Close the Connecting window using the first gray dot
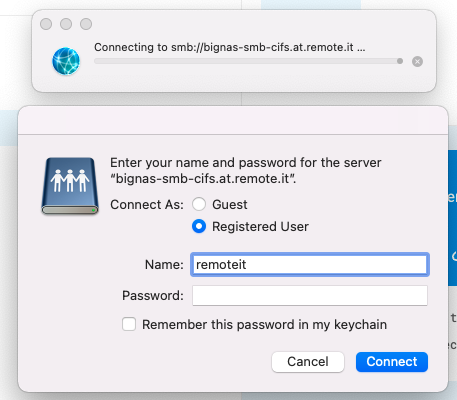The image size is (457, 400). (46, 24)
